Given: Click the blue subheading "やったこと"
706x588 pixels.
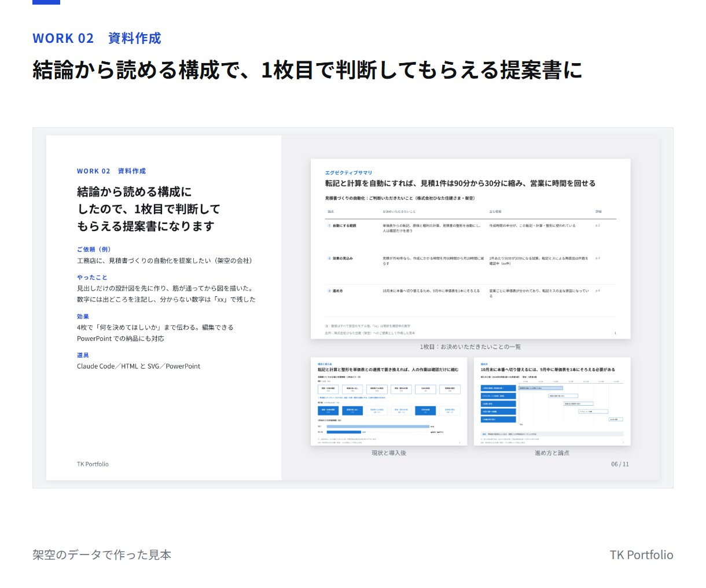Looking at the screenshot, I should 92,277.
